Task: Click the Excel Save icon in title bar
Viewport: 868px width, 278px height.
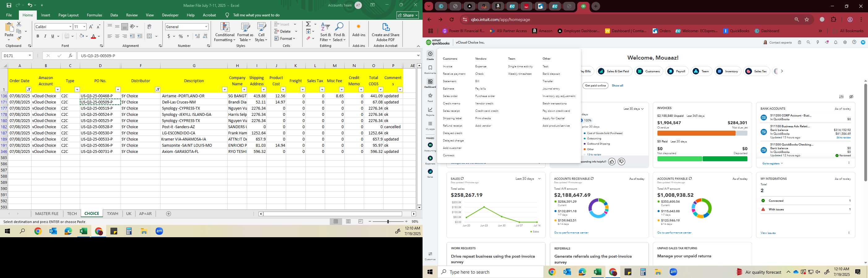Action: point(9,5)
